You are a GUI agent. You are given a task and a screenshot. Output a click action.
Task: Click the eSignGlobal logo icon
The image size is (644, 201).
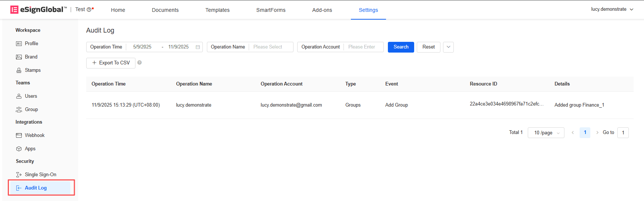(x=14, y=10)
